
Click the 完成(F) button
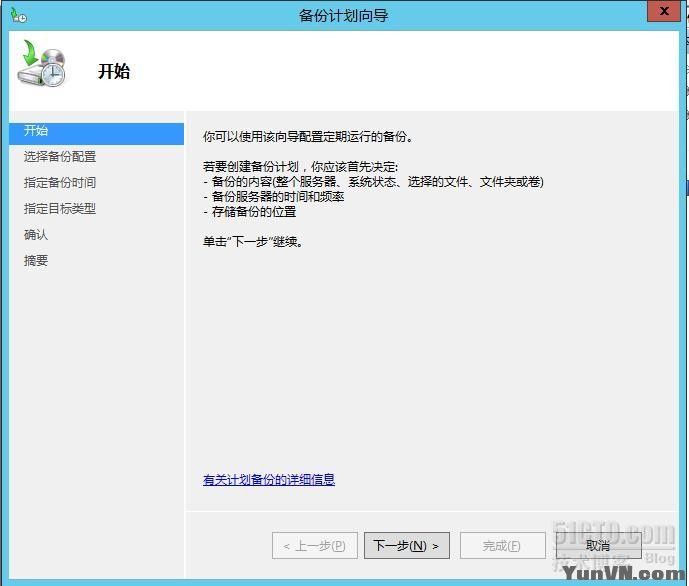tap(503, 546)
